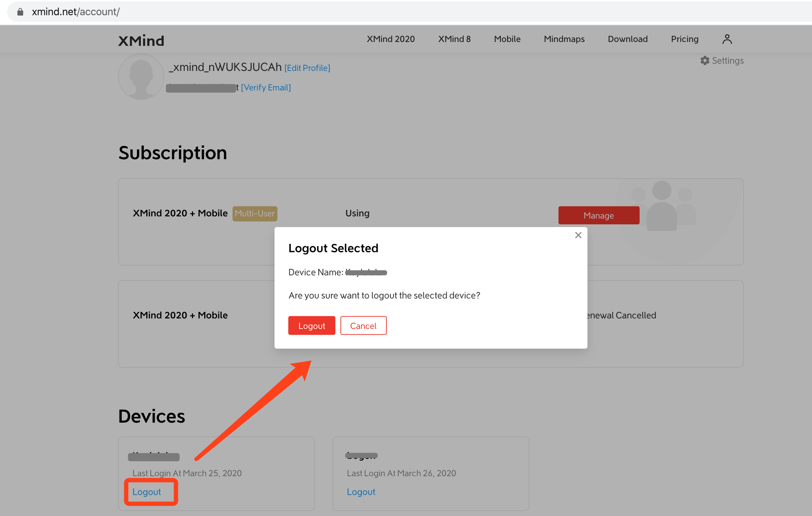
Task: Go to the Mobile nav item
Action: (x=507, y=39)
